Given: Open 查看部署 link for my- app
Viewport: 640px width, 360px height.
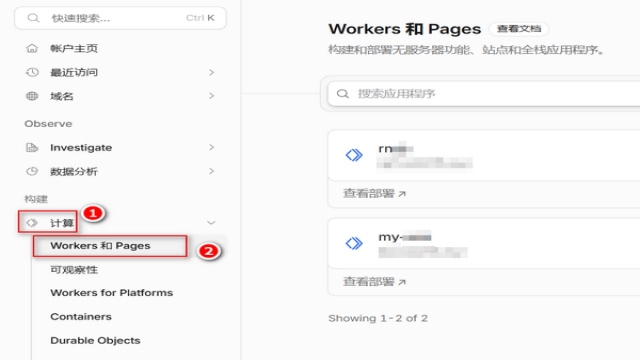Looking at the screenshot, I should pyautogui.click(x=374, y=282).
